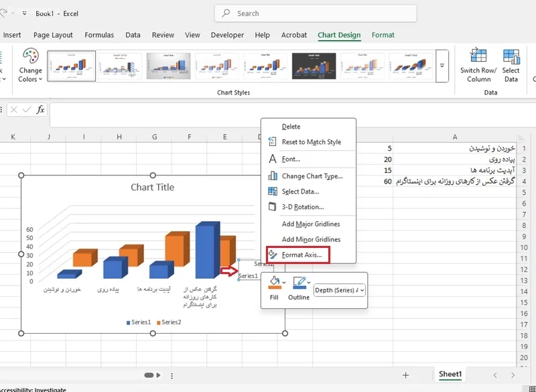The image size is (536, 392).
Task: Click the Switch Row/Column icon
Action: click(x=478, y=56)
